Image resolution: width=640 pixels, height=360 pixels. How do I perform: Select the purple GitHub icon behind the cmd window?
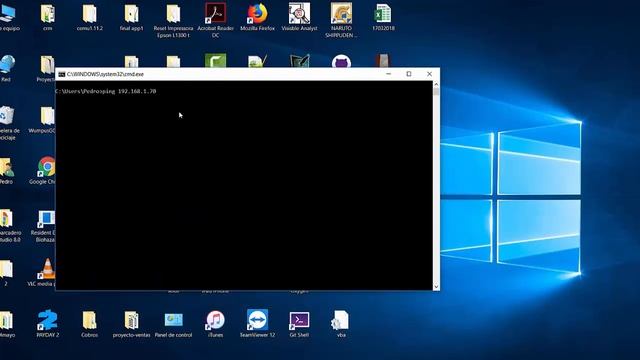tap(341, 61)
